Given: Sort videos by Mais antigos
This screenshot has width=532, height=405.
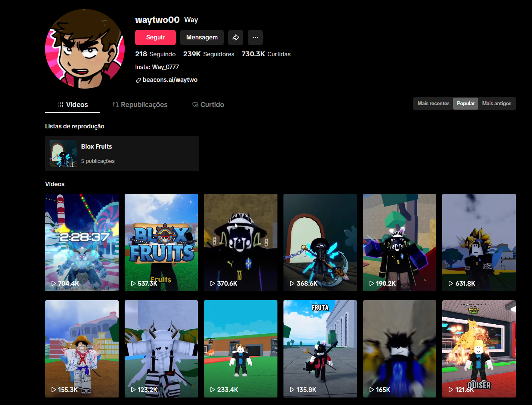Looking at the screenshot, I should click(x=497, y=104).
